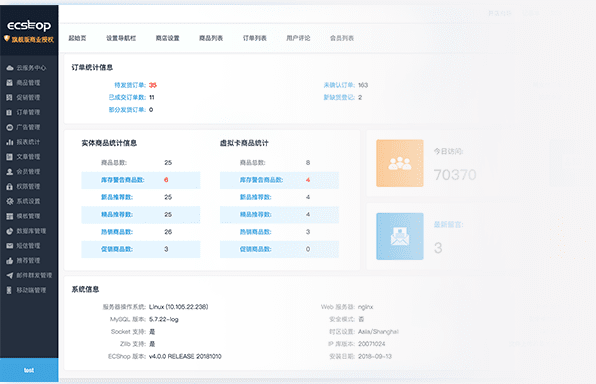
Task: Open 商品管理 icon in sidebar
Action: tap(10, 83)
